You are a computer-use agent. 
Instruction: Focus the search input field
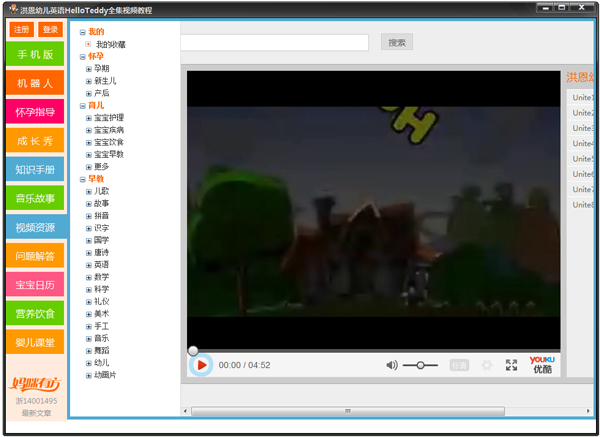[x=274, y=42]
